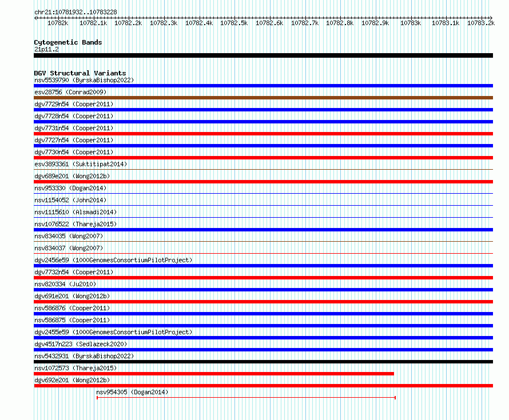The image size is (509, 420).
Task: Click the nsv834035 (Wong2007) label
Action: point(69,236)
